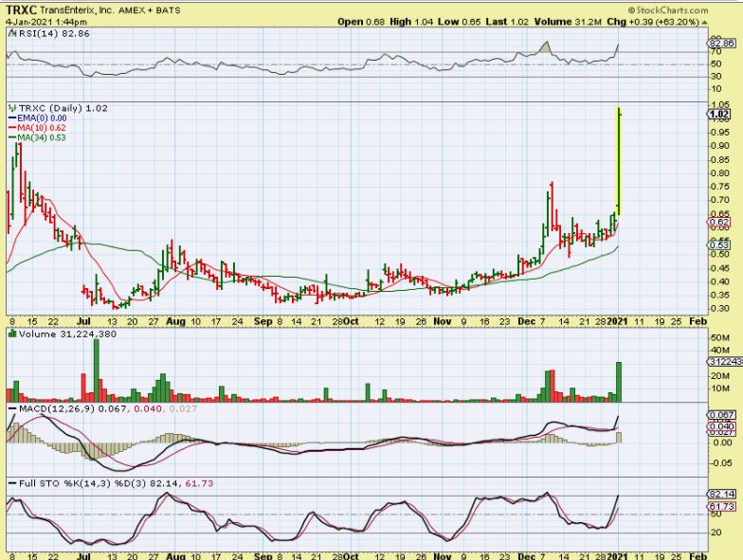Click the Full STO panel icon
743x560 pixels.
(10, 483)
